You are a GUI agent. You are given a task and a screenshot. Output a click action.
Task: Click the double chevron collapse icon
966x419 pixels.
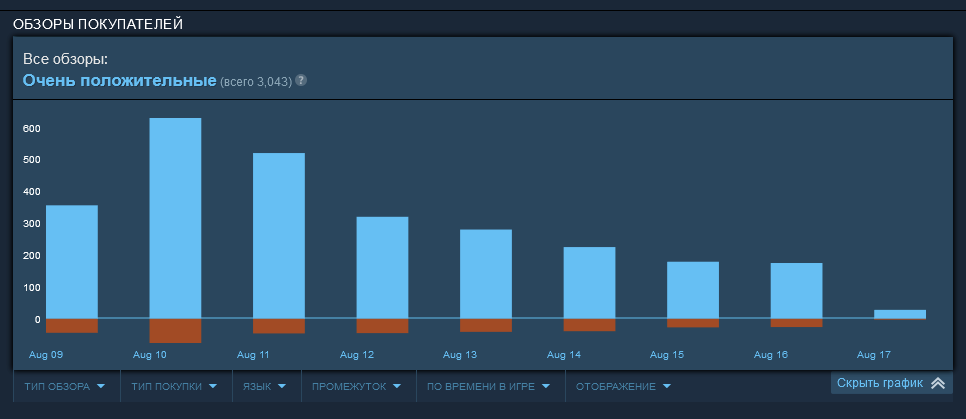(938, 383)
